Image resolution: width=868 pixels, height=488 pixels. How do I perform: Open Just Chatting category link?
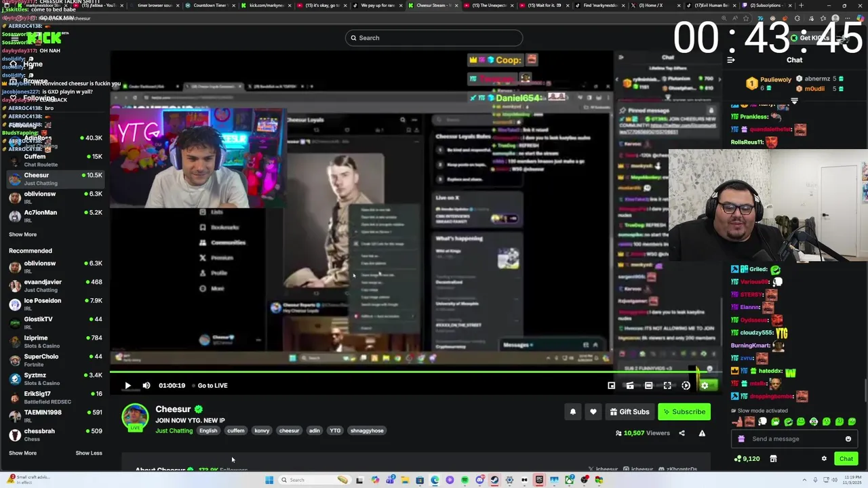[174, 430]
